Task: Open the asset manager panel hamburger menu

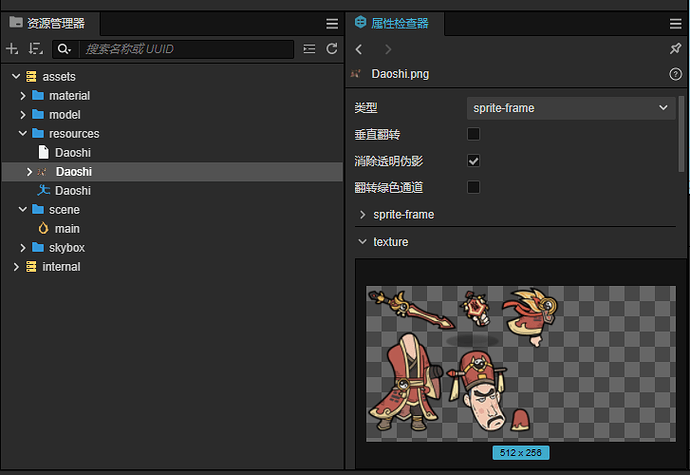Action: pos(332,23)
